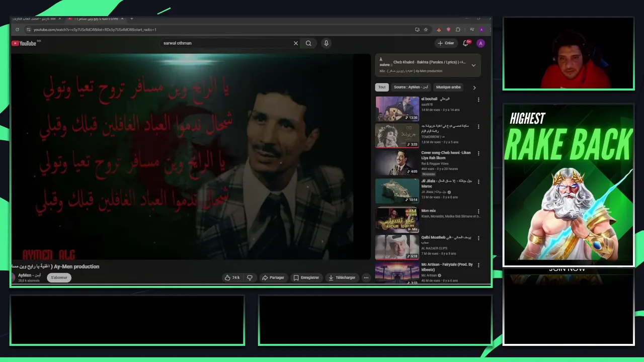Open the Mon mix thumbnail
The height and width of the screenshot is (362, 644).
click(x=397, y=220)
